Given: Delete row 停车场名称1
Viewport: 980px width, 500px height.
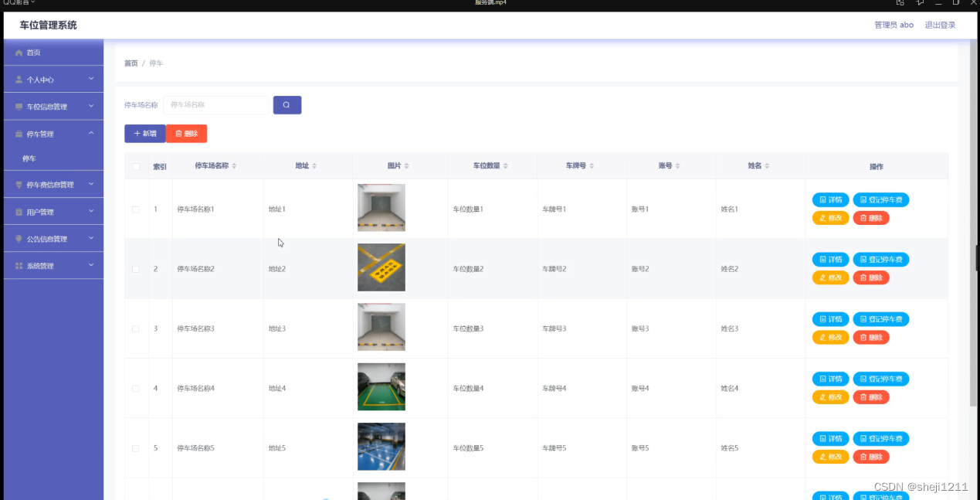Looking at the screenshot, I should tap(871, 218).
